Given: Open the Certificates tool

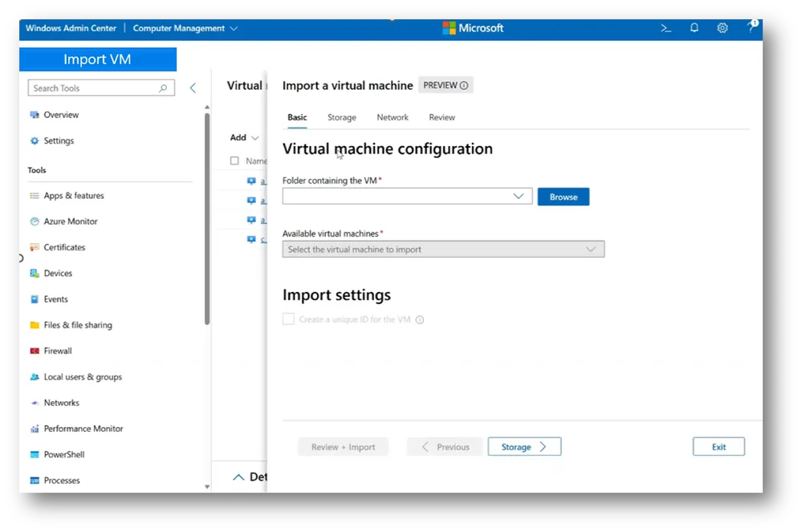Looking at the screenshot, I should [x=64, y=247].
